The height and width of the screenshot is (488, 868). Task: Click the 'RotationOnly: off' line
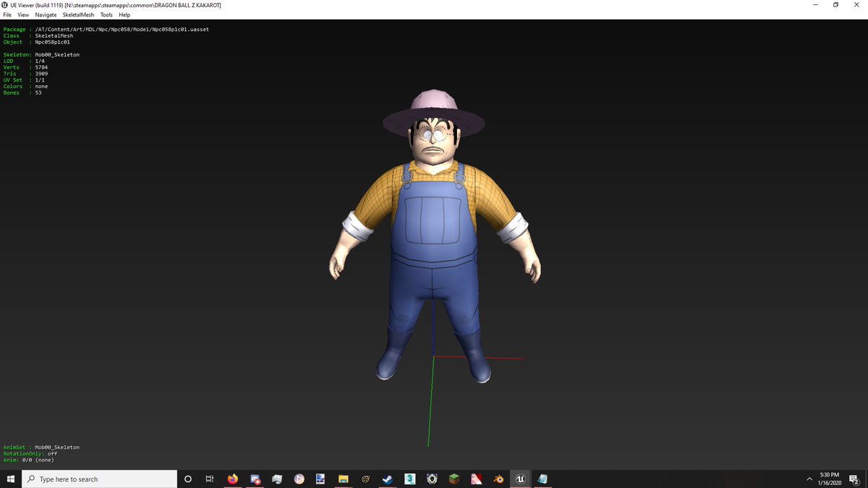click(30, 454)
